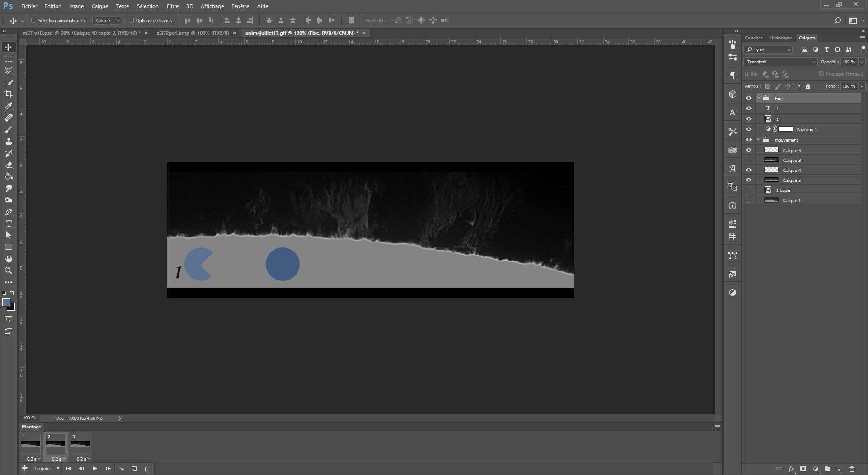The width and height of the screenshot is (868, 475).
Task: Open the Fichier menu
Action: pos(29,6)
